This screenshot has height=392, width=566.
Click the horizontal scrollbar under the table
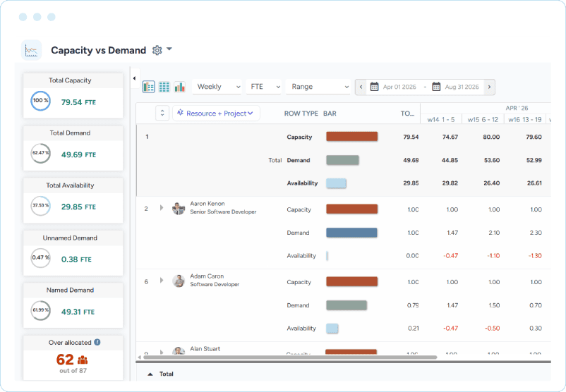click(290, 357)
